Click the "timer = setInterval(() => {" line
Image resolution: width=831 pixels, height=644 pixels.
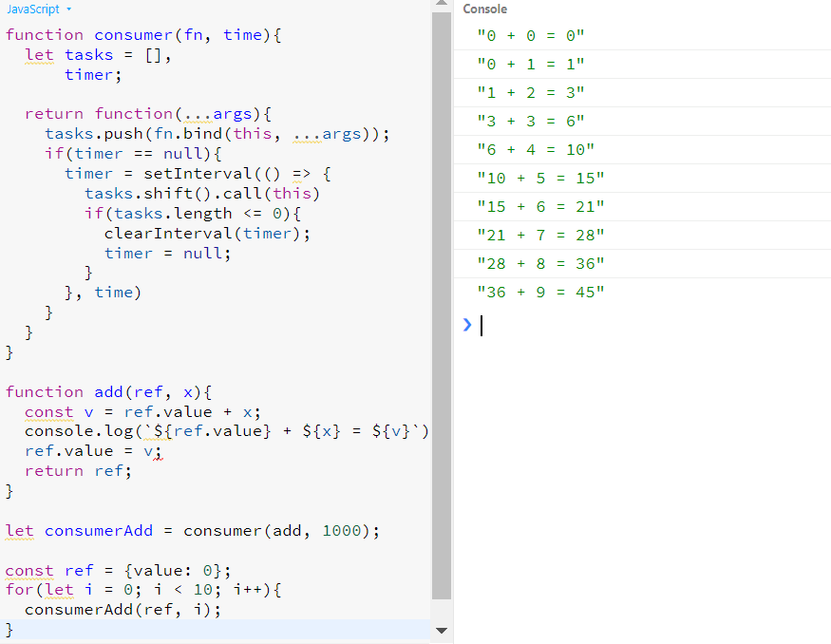click(x=198, y=174)
